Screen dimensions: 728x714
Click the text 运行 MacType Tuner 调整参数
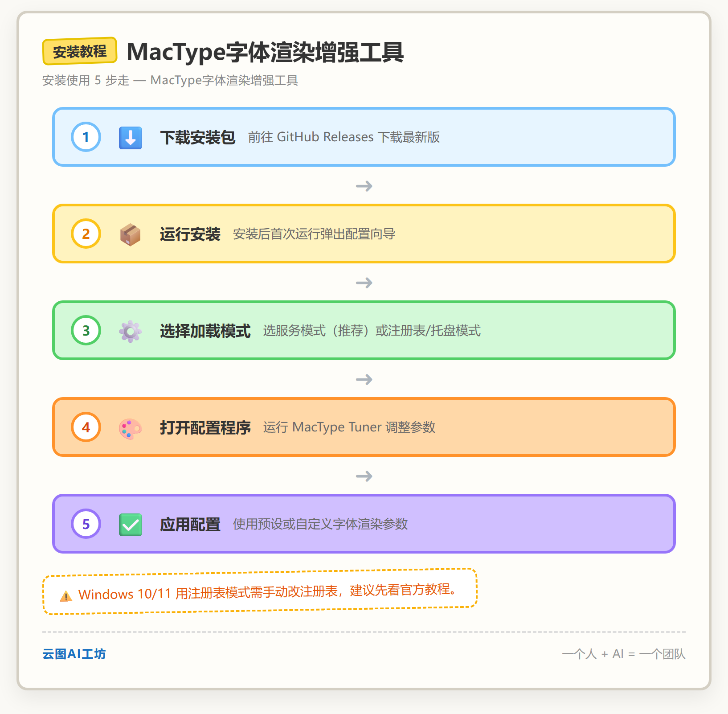pos(349,427)
